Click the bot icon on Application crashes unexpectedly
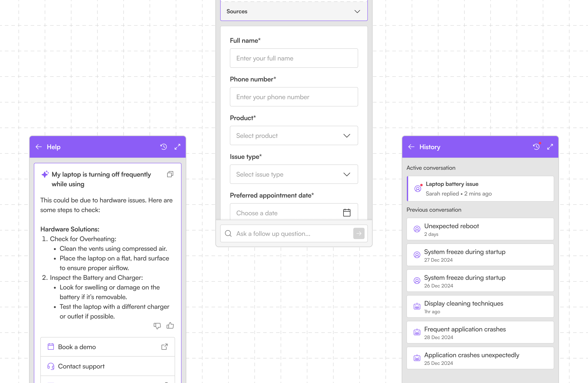Viewport: 588px width, 383px height. [417, 358]
